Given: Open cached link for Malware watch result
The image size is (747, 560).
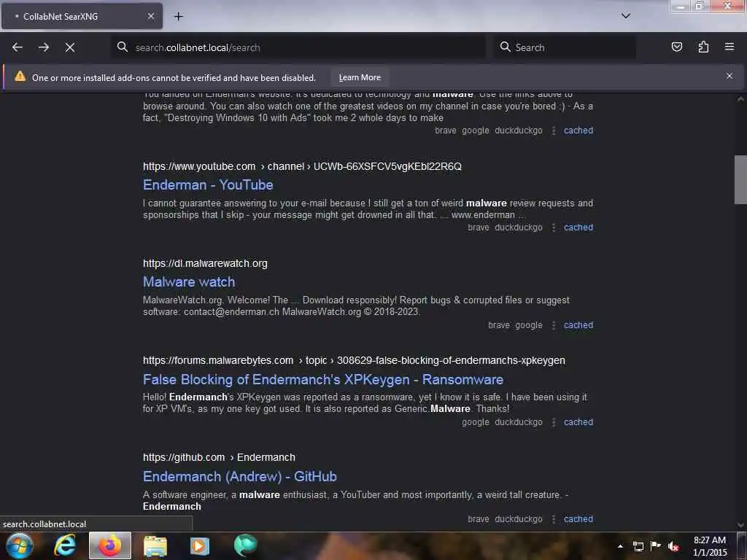Looking at the screenshot, I should 578,324.
